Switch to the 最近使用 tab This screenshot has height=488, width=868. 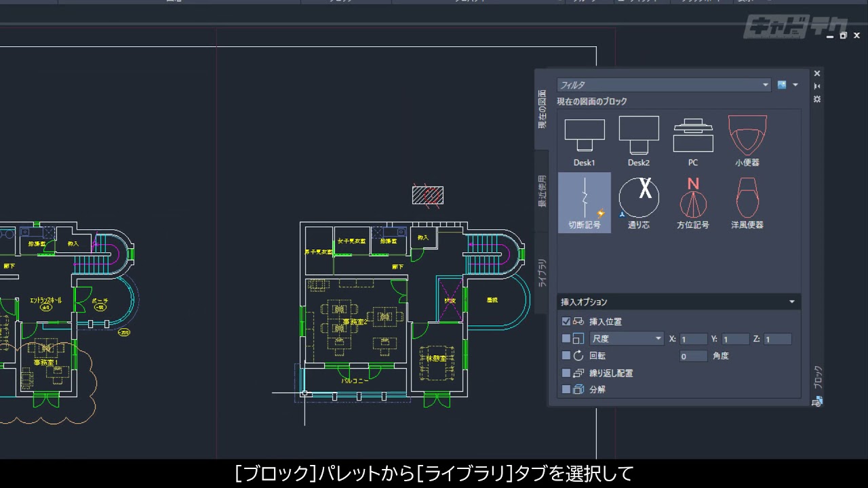(x=542, y=192)
